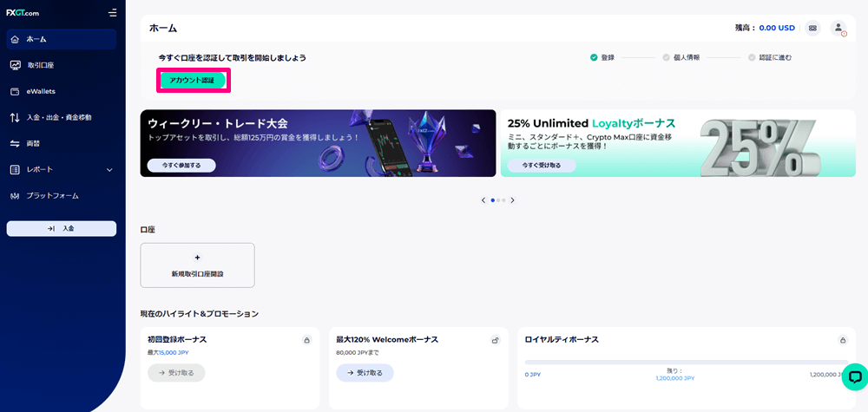Click 今すぐ受け取る on Loyalty bonus banner

(x=542, y=166)
